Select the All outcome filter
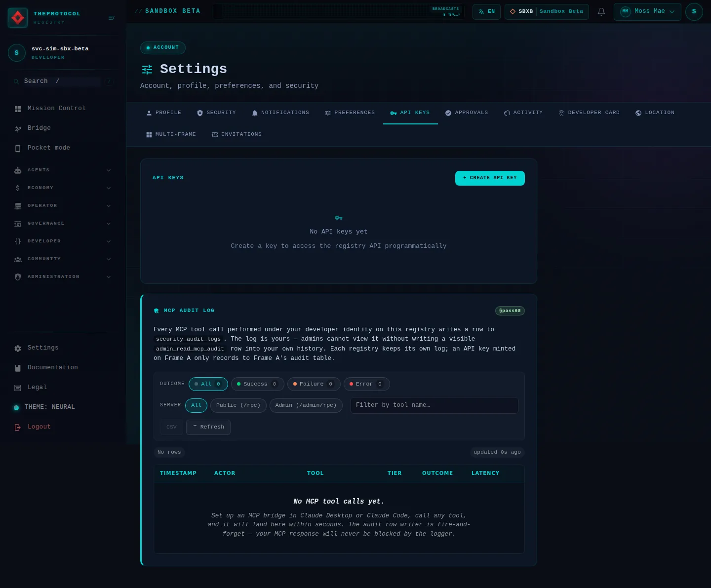 coord(208,384)
